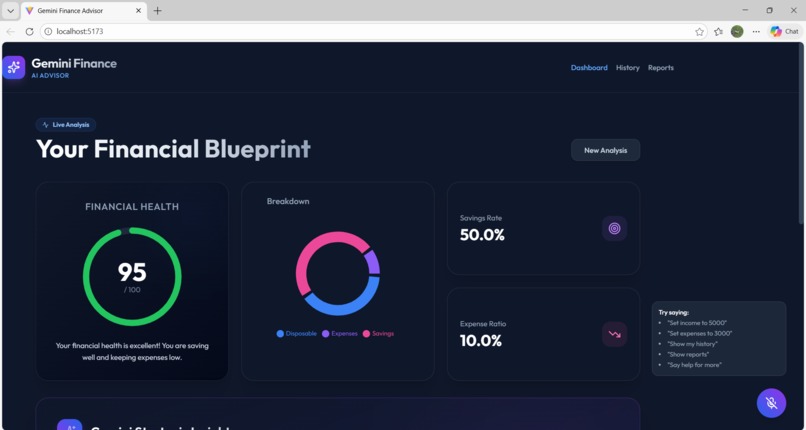Image resolution: width=806 pixels, height=430 pixels.
Task: Click the Expense Ratio trending-down icon
Action: [614, 334]
